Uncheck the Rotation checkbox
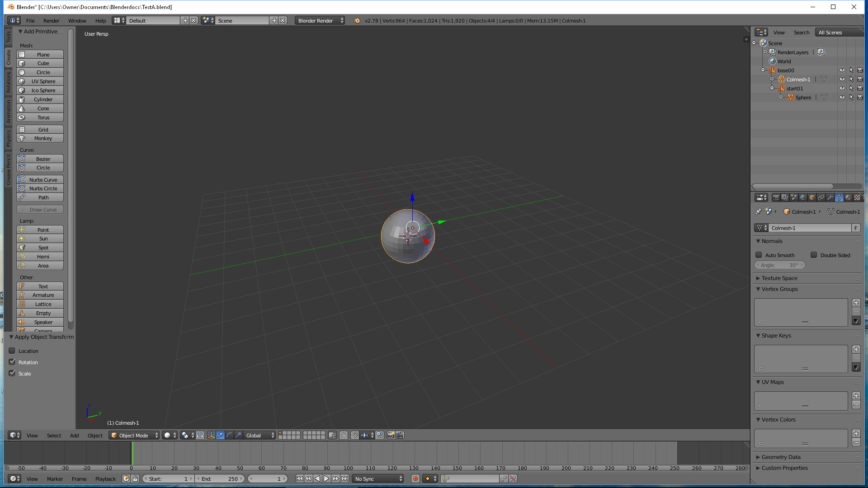 (x=12, y=362)
